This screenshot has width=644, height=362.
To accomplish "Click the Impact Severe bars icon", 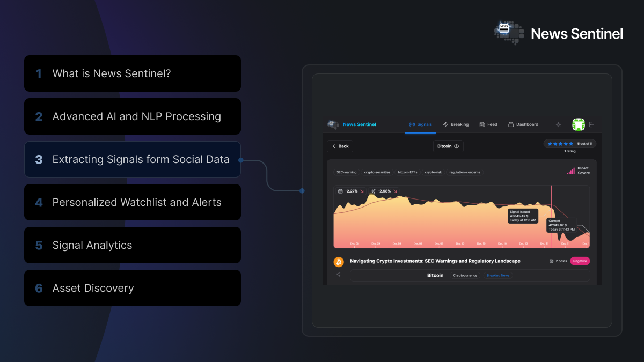I will coord(571,171).
